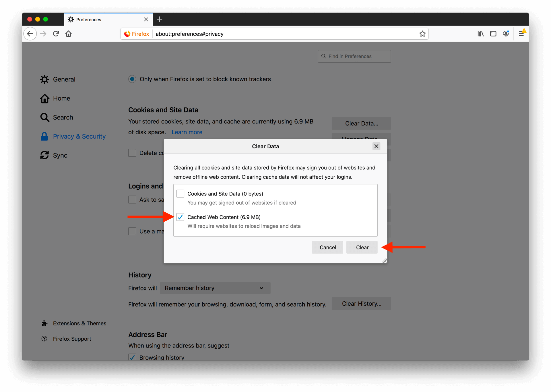Screen dimensions: 551x392
Task: Open Search settings in the sidebar
Action: point(63,117)
